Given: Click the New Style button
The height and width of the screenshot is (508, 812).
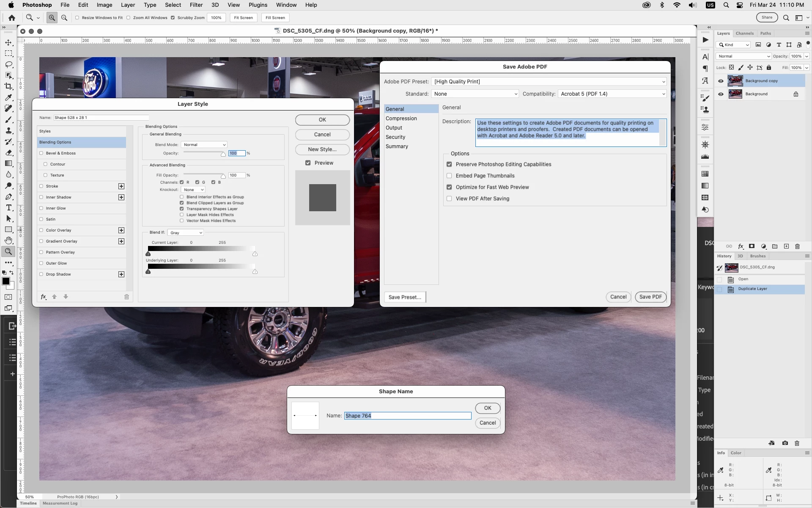Looking at the screenshot, I should click(322, 149).
